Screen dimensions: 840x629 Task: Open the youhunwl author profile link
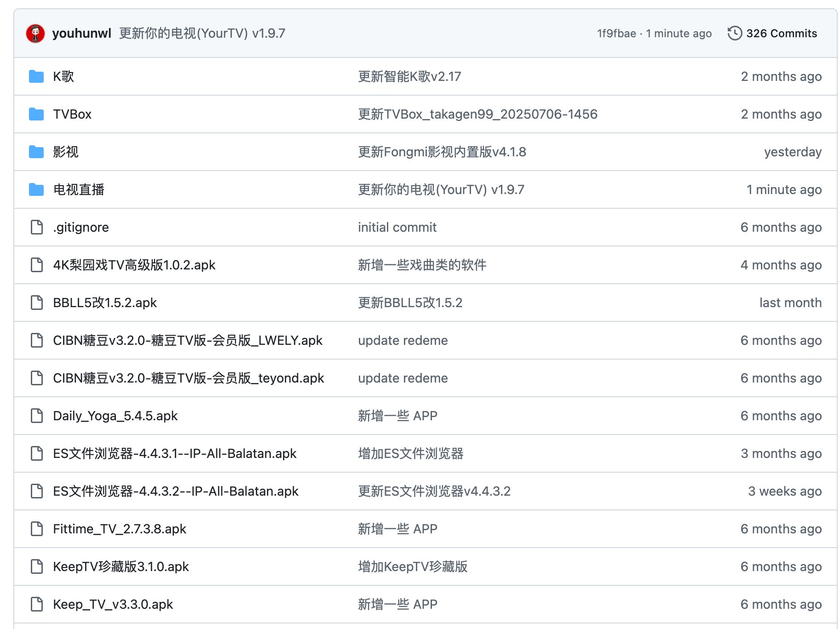(81, 34)
